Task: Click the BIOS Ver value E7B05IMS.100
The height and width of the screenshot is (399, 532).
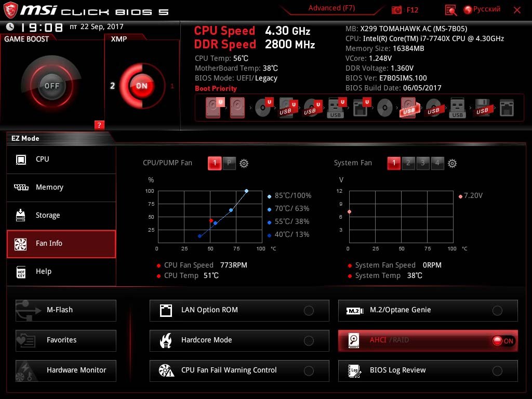Action: pos(403,78)
